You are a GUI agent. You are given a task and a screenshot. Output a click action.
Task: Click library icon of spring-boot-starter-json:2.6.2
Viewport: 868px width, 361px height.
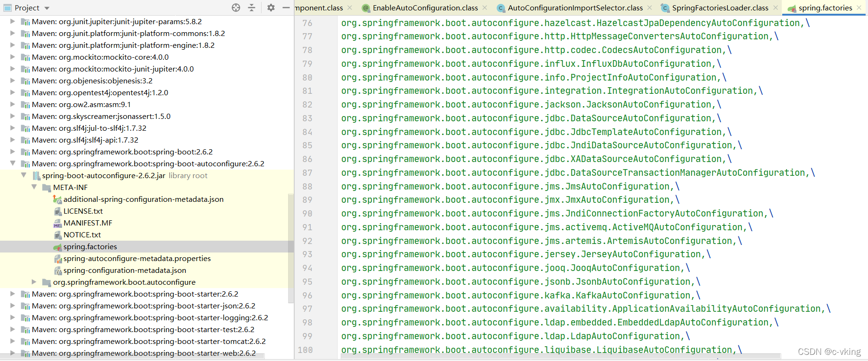click(26, 306)
